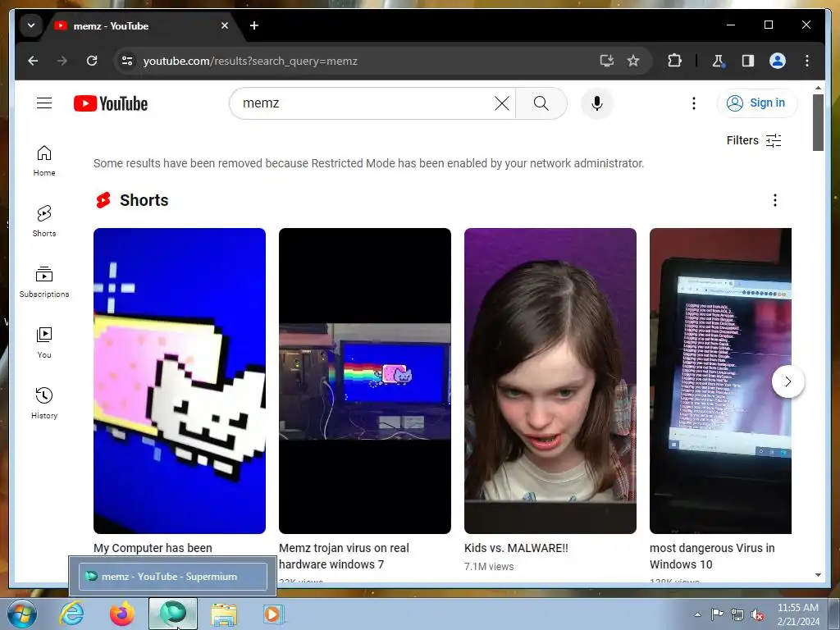
Task: Click muted volume tray icon
Action: pyautogui.click(x=757, y=614)
